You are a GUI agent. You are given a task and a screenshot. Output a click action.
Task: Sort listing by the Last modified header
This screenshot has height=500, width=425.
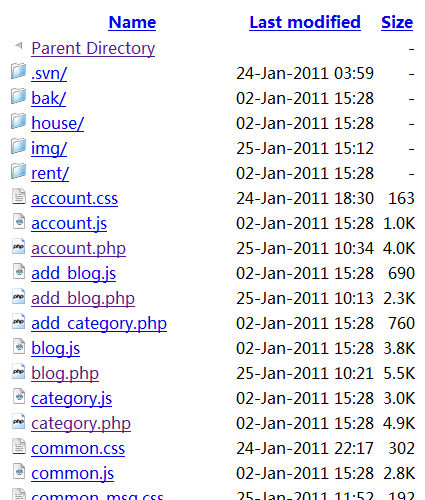click(x=305, y=23)
